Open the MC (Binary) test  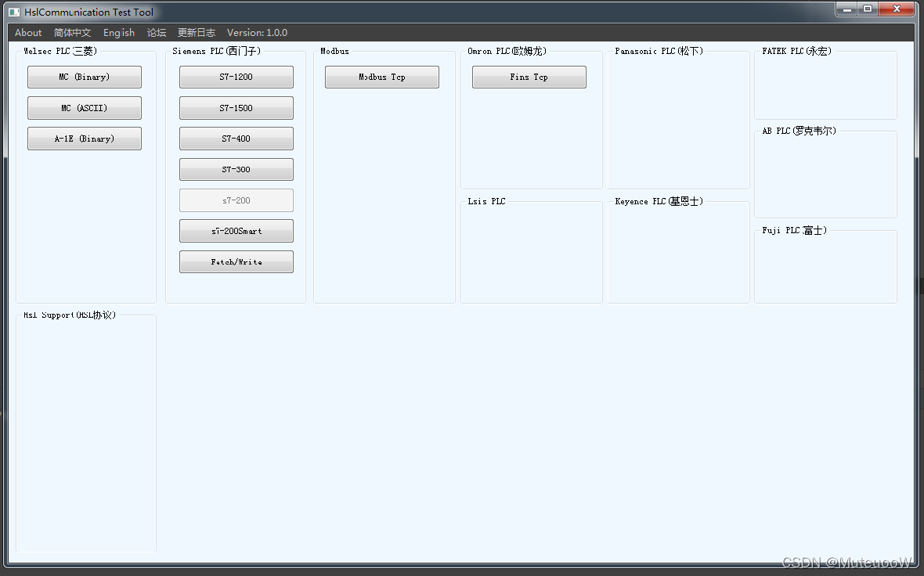[x=85, y=77]
